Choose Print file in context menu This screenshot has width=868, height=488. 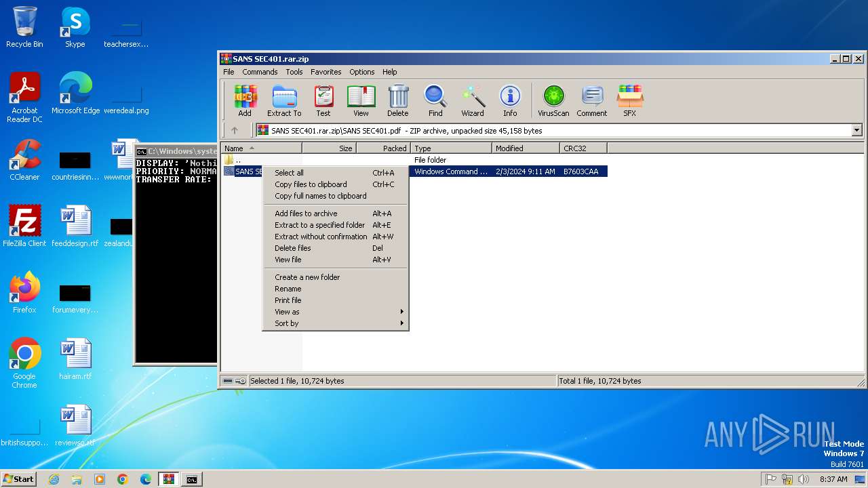tap(336, 300)
